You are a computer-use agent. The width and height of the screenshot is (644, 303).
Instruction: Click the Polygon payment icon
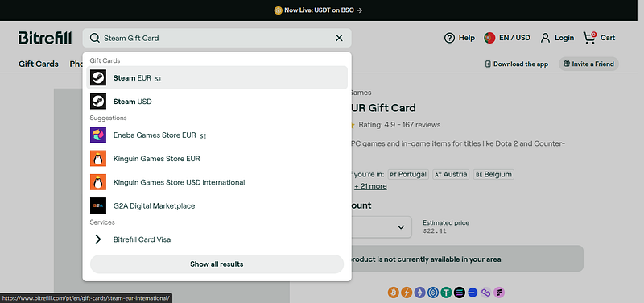[x=486, y=293]
